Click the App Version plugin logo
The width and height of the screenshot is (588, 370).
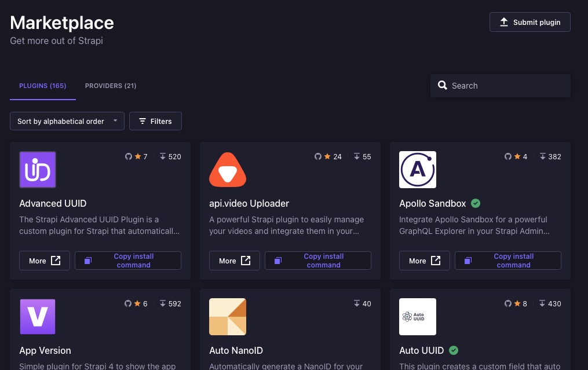(x=38, y=317)
